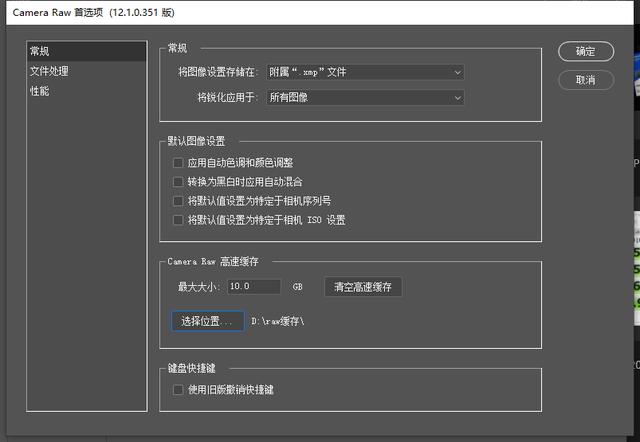Check 将默认值设置为特定于相机 ISO 设置
Viewport: 640px width, 442px height.
[x=178, y=220]
